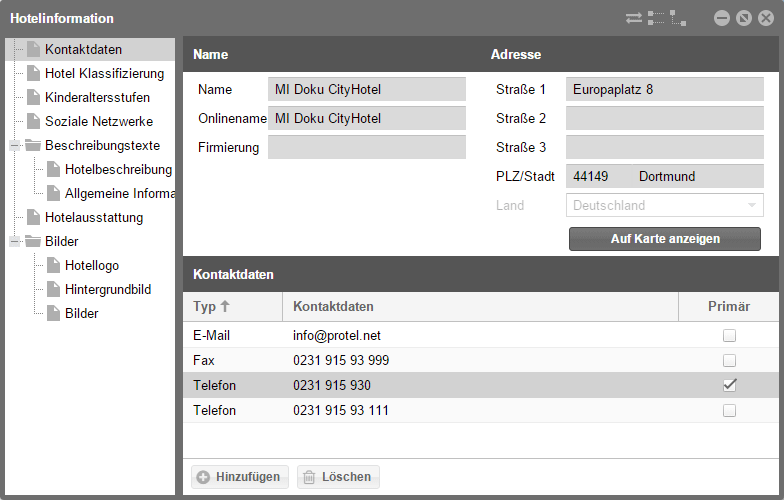Click the two-square list layout icon
The width and height of the screenshot is (784, 500).
coord(656,18)
